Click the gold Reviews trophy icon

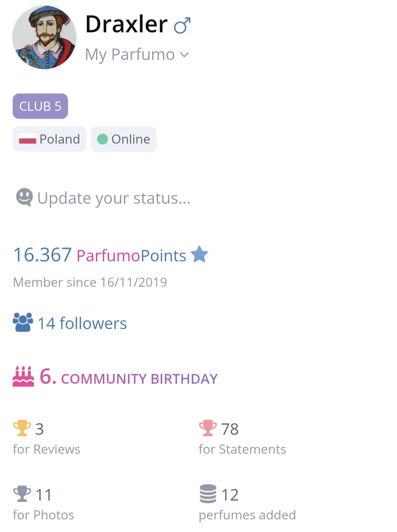[22, 428]
